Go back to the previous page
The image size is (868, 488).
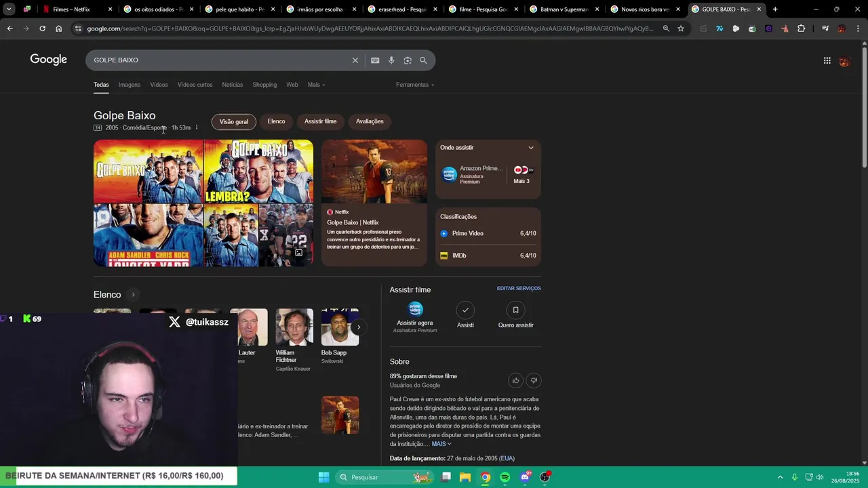[9, 28]
